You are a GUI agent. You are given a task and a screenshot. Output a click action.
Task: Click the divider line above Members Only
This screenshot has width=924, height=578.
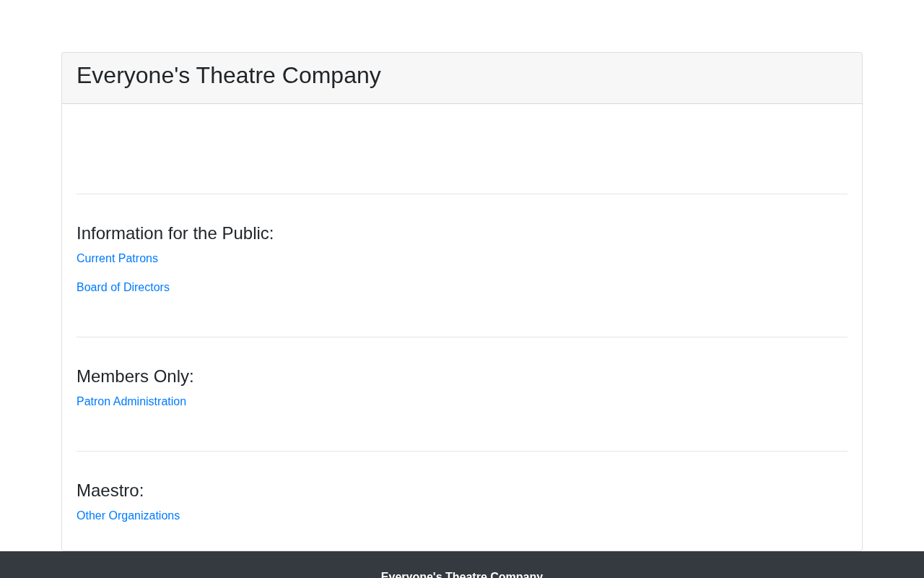pos(462,337)
